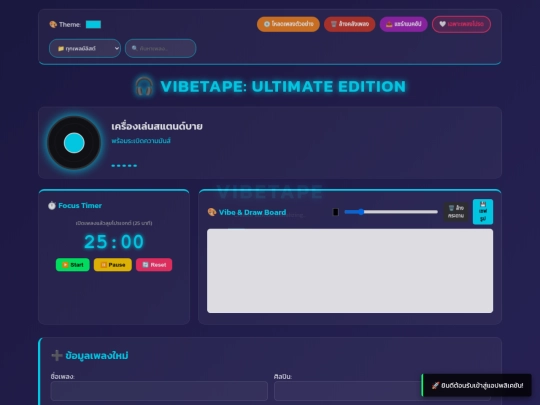Screen dimensions: 540x405
Task: Click the song search input field
Action: tap(160, 48)
